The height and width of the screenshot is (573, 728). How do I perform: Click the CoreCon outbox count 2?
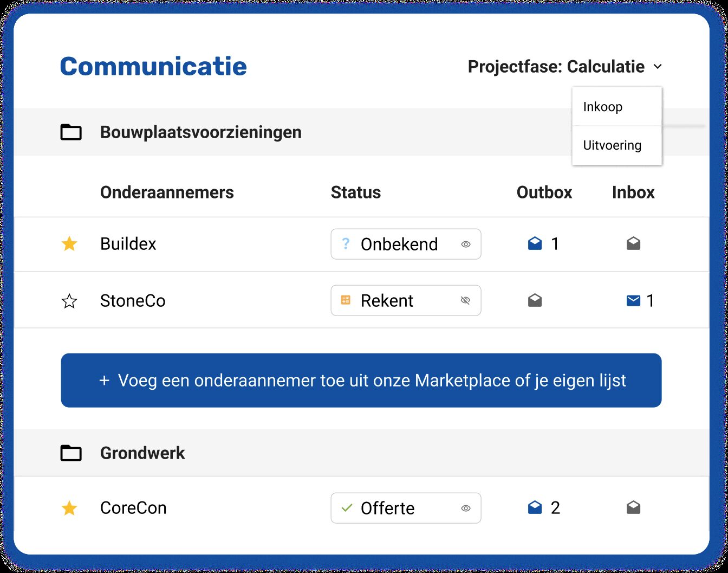tap(555, 508)
